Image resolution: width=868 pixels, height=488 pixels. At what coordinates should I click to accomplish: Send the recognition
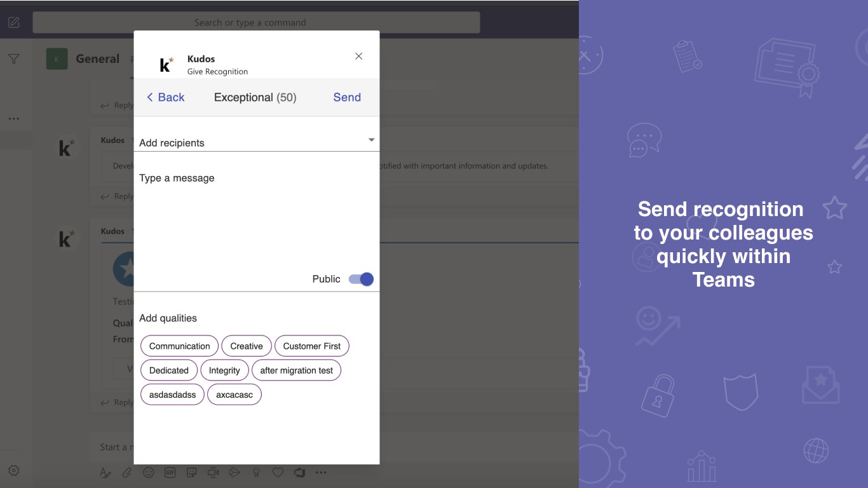pos(347,97)
